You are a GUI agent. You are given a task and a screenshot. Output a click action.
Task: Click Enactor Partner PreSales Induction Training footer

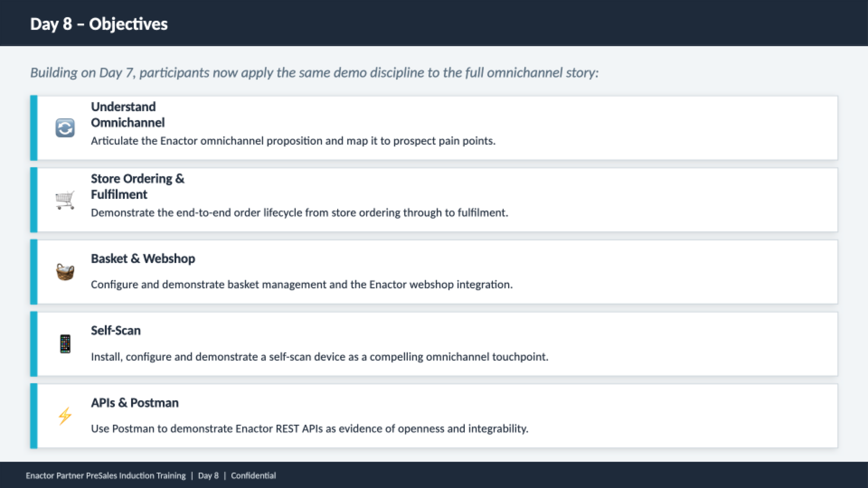click(x=106, y=475)
